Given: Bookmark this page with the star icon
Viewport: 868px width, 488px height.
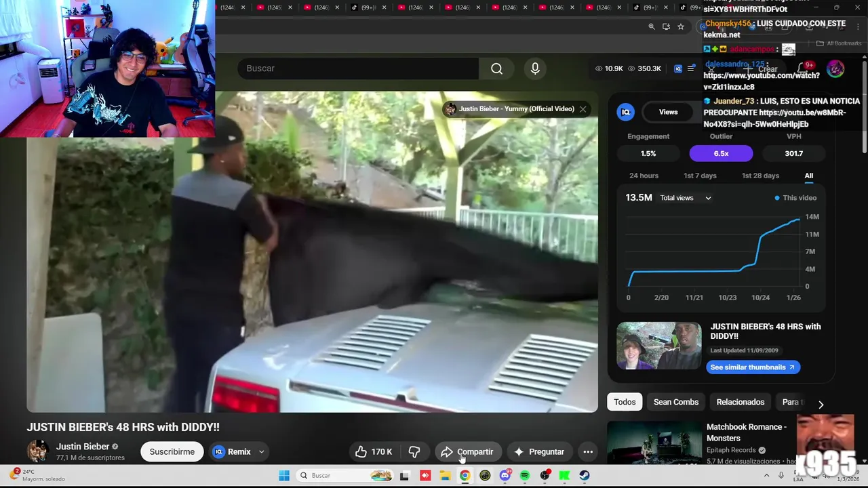Looking at the screenshot, I should pyautogui.click(x=681, y=26).
